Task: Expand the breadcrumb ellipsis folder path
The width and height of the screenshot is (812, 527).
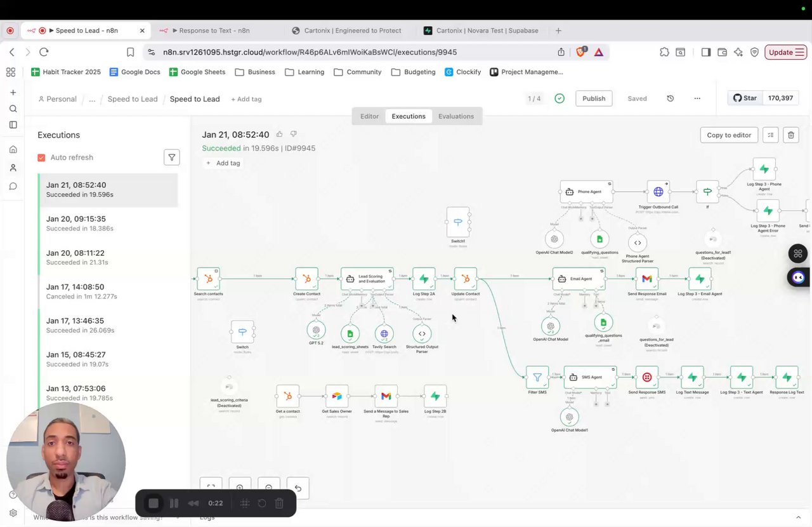Action: (92, 99)
